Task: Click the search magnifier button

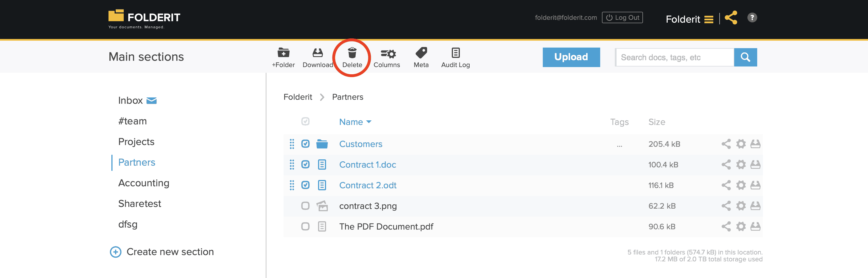Action: click(745, 57)
